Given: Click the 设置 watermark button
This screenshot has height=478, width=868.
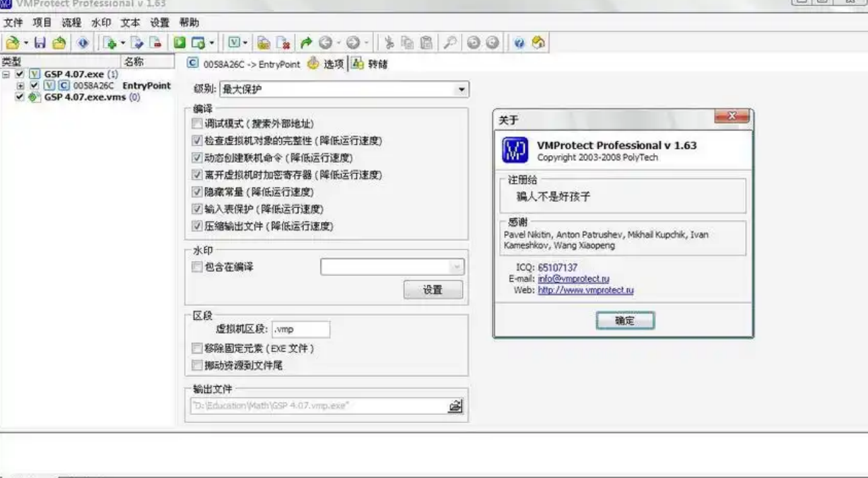Looking at the screenshot, I should point(433,290).
